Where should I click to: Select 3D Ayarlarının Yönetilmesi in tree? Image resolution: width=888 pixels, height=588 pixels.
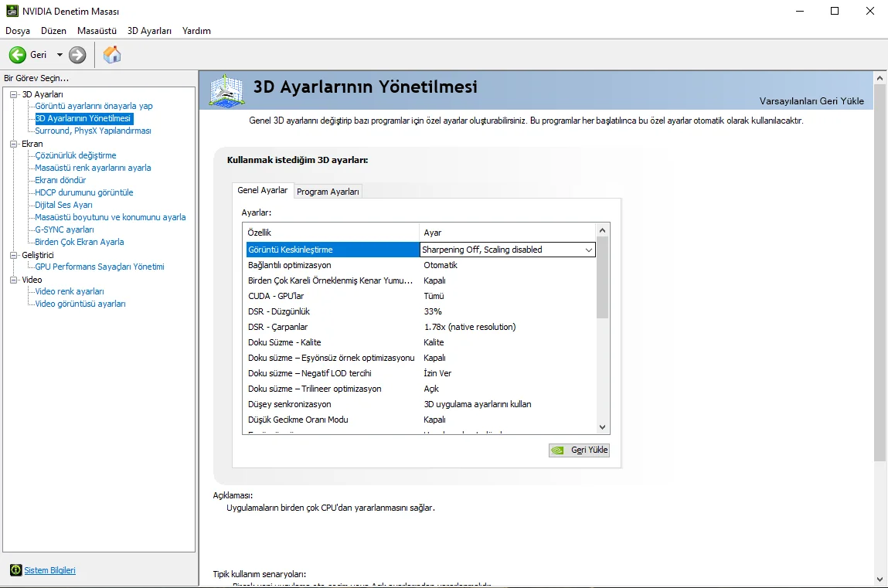click(83, 118)
